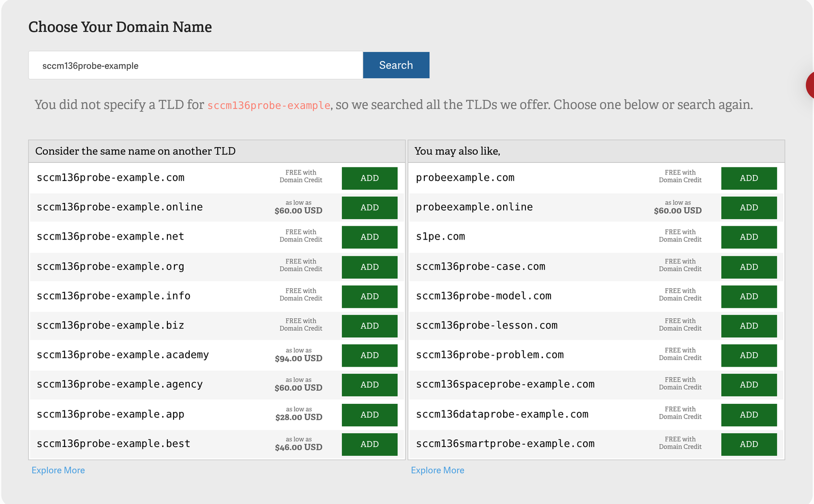The image size is (814, 504).
Task: Add sccm136smartprobe-example.com domain
Action: pyautogui.click(x=749, y=444)
